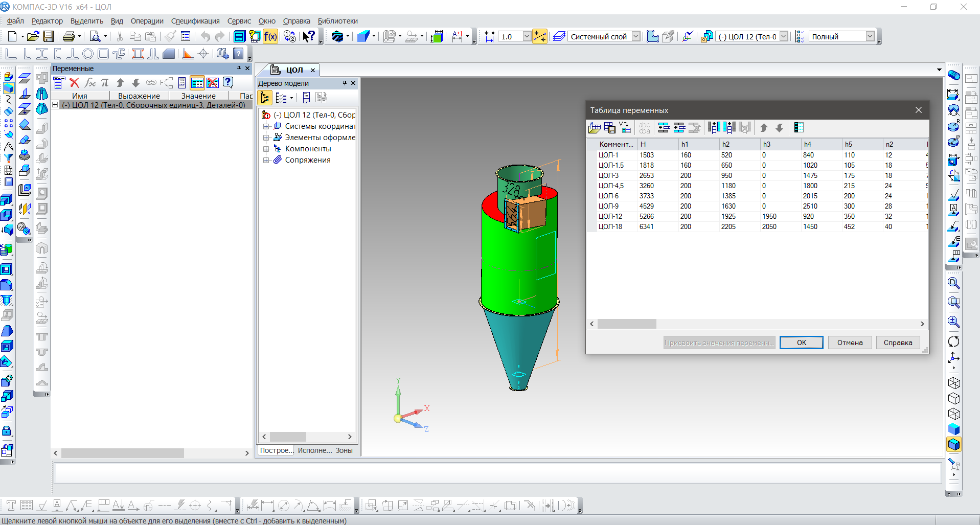Toggle the snapping button next to scale
This screenshot has width=980, height=525.
coord(540,36)
